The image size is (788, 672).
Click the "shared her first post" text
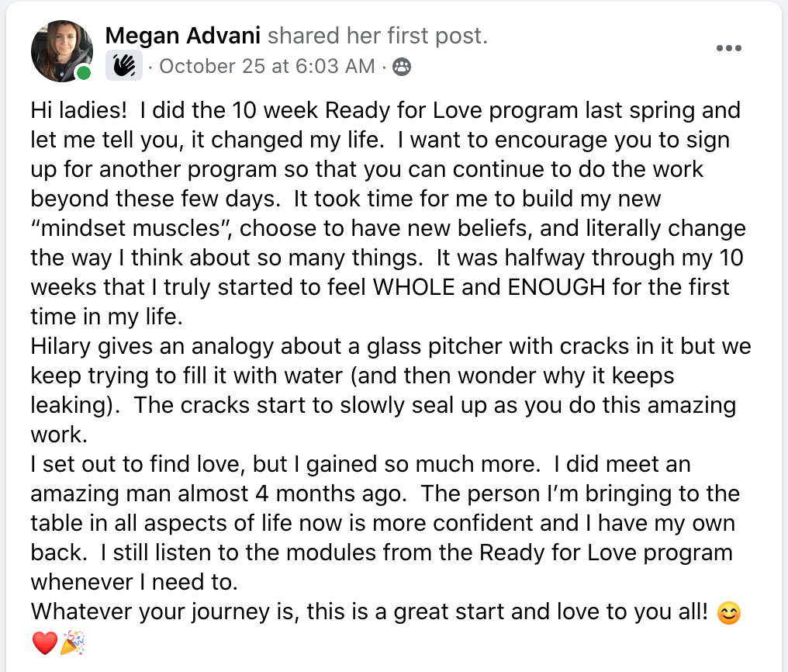pos(377,36)
